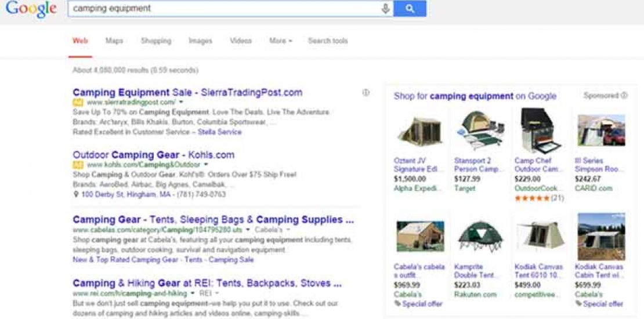Click the map pin icon for the Hingham address
The image size is (644, 319).
(x=76, y=195)
